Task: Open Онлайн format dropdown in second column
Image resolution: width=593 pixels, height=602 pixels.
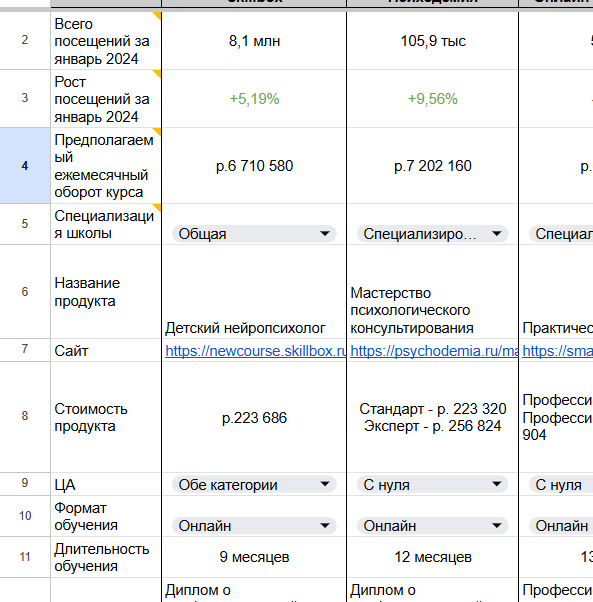Action: [x=433, y=526]
